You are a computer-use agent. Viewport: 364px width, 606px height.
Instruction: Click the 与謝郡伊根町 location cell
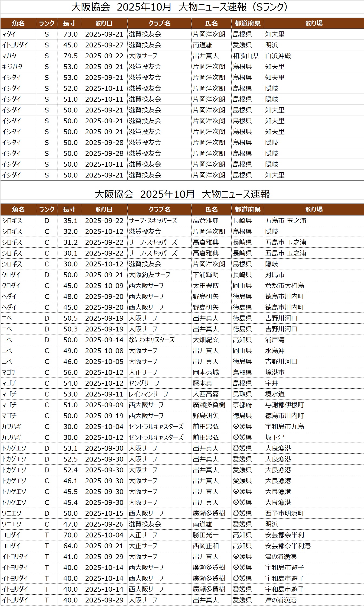[x=284, y=405]
